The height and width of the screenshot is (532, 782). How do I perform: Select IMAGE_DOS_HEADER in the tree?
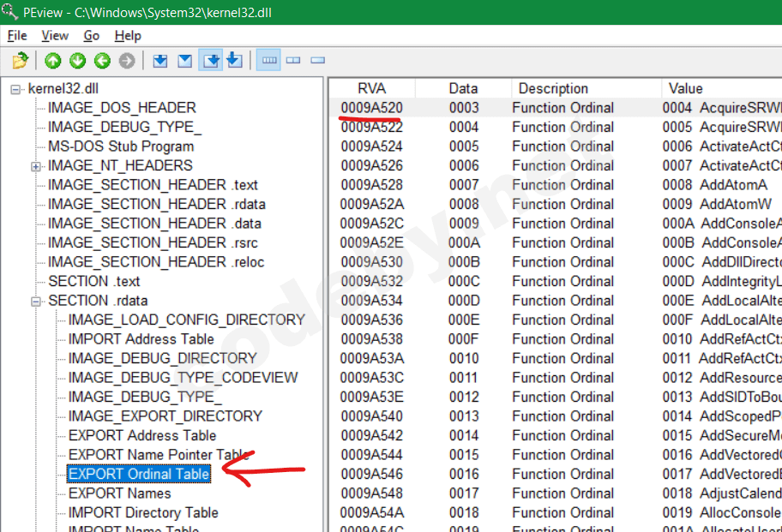pos(122,108)
